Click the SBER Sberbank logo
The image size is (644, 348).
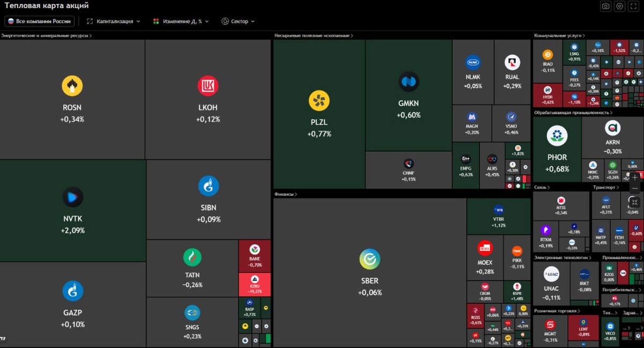click(370, 259)
